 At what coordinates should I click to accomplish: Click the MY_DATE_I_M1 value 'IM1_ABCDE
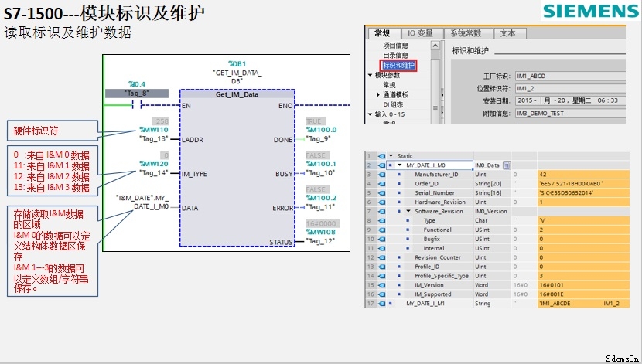tap(584, 304)
